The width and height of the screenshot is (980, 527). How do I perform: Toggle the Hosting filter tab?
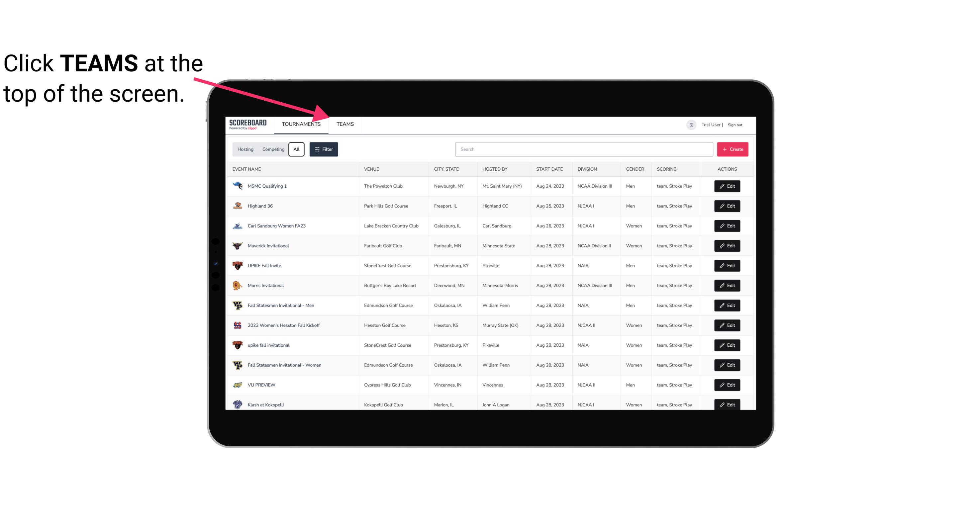245,149
